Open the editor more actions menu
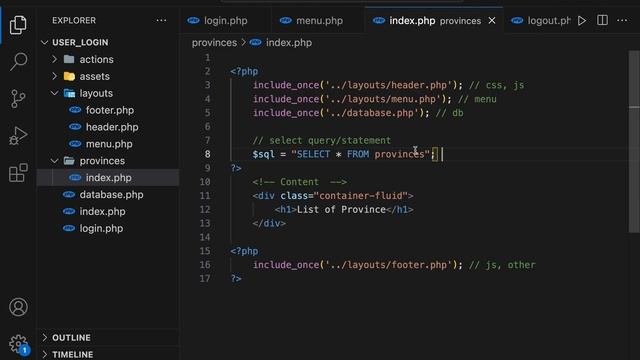Screen dimensions: 640x360 click(622, 20)
